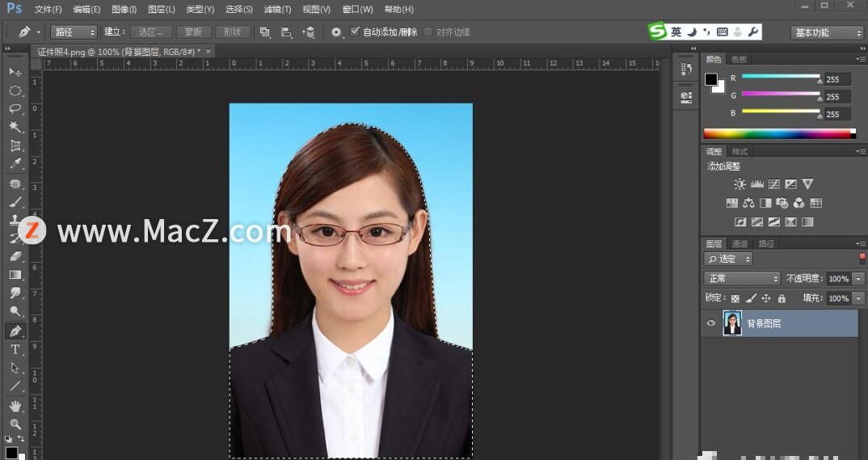The height and width of the screenshot is (460, 868).
Task: Select the Brush tool
Action: click(15, 202)
